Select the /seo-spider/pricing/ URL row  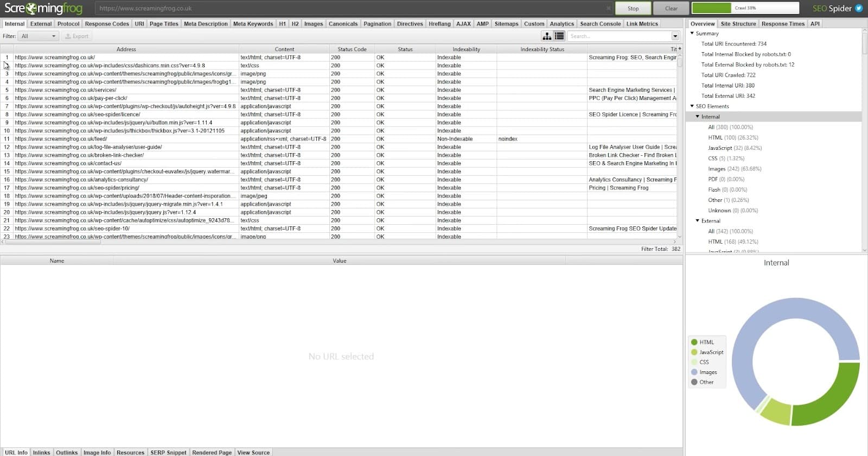[x=339, y=188]
